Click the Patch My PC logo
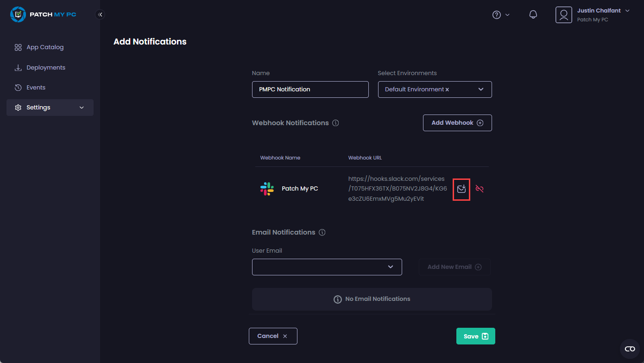 click(x=43, y=14)
